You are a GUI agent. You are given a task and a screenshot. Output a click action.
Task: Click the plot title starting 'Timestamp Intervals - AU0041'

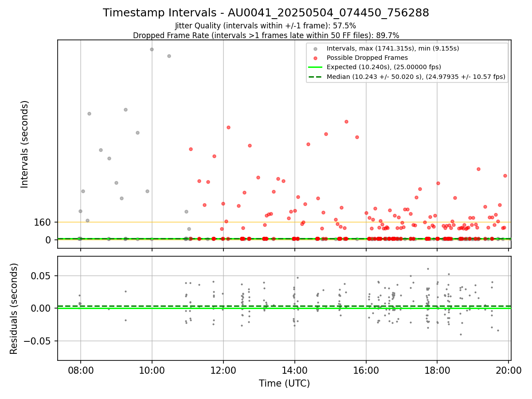(x=266, y=13)
